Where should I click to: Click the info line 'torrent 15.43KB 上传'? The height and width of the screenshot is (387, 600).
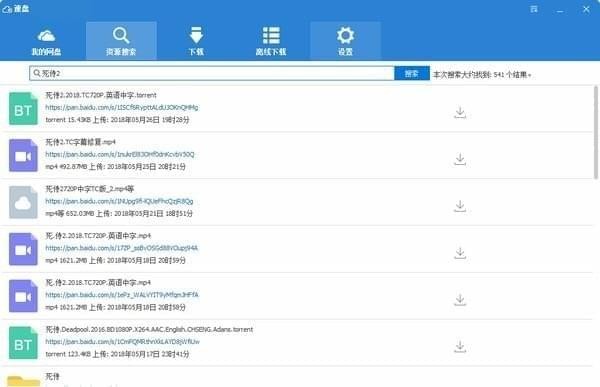point(117,120)
